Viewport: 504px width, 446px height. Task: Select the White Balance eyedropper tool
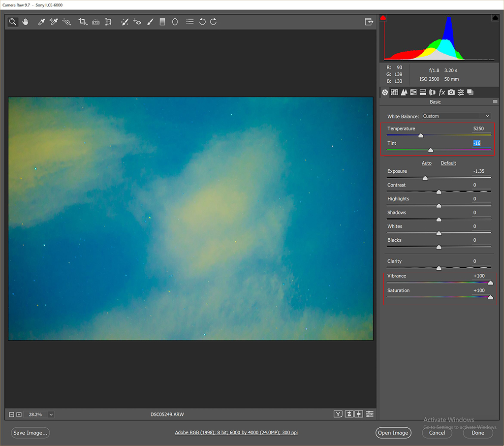point(42,22)
